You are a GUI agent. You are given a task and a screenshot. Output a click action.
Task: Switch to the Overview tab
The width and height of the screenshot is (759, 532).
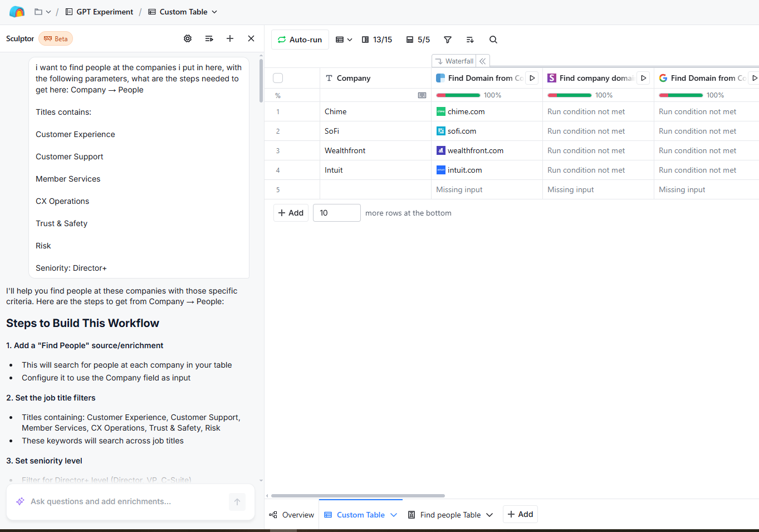292,515
